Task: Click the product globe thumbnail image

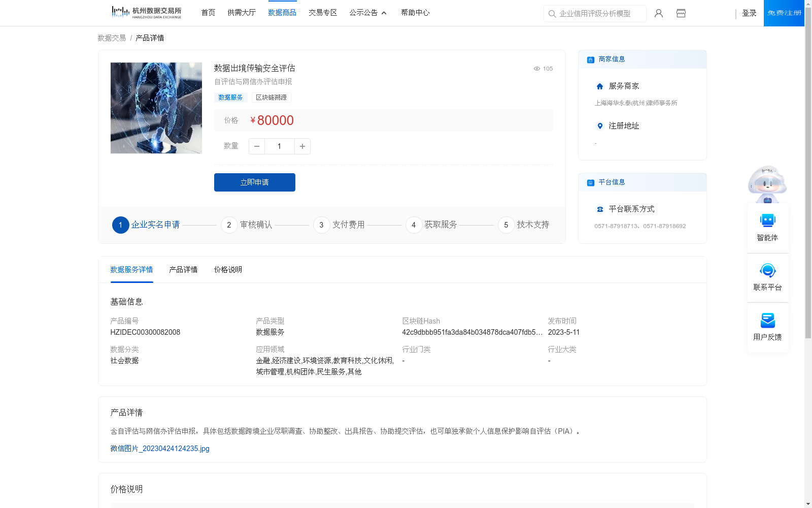Action: [x=156, y=108]
